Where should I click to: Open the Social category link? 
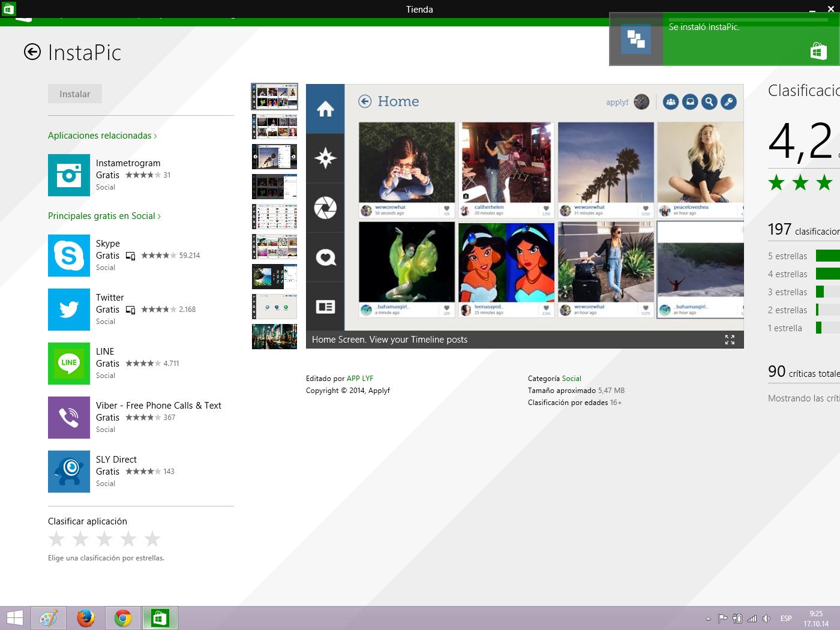(x=571, y=379)
